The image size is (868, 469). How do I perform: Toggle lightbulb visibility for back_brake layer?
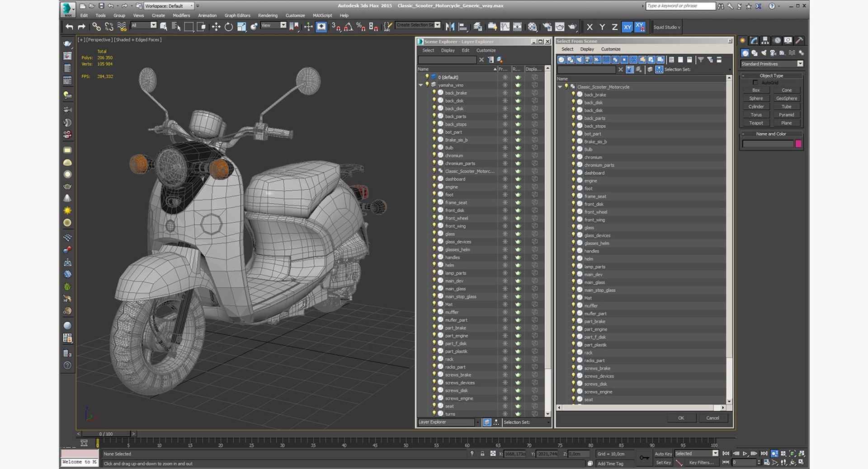(434, 93)
